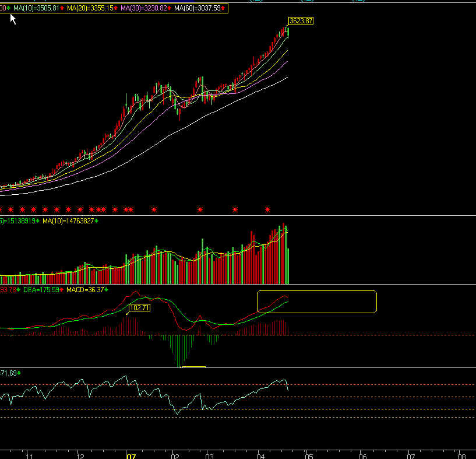Jump to month 12 on time axis

tap(80, 456)
